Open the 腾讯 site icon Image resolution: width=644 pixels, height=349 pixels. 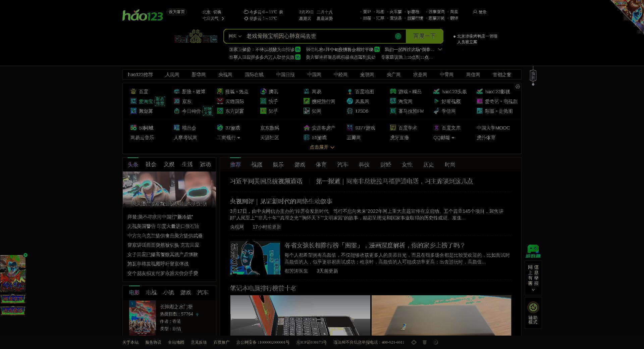pos(263,91)
